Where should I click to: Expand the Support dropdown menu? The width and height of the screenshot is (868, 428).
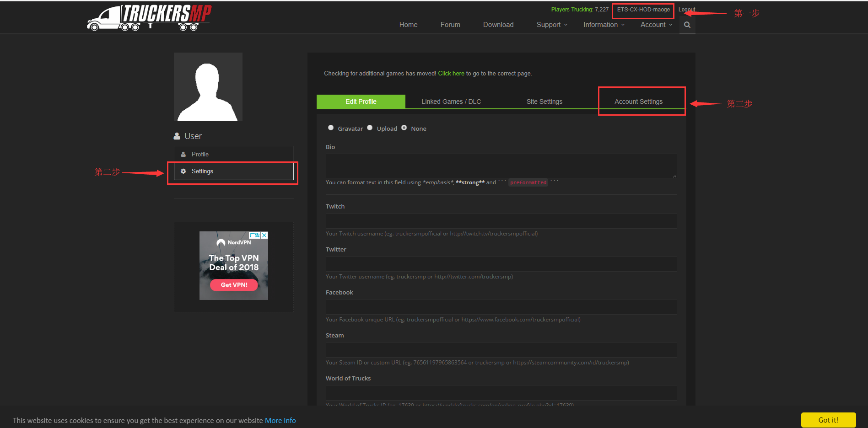pos(552,25)
